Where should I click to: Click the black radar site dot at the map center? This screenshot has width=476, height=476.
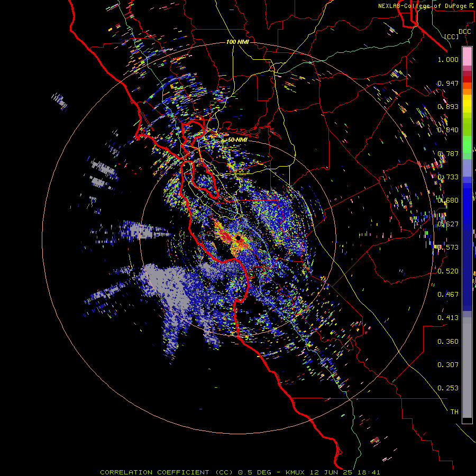pyautogui.click(x=239, y=237)
